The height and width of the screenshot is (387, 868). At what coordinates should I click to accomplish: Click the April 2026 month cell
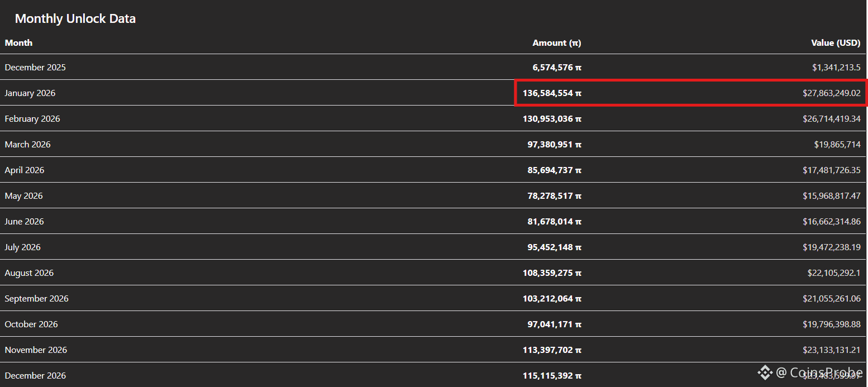(x=25, y=170)
